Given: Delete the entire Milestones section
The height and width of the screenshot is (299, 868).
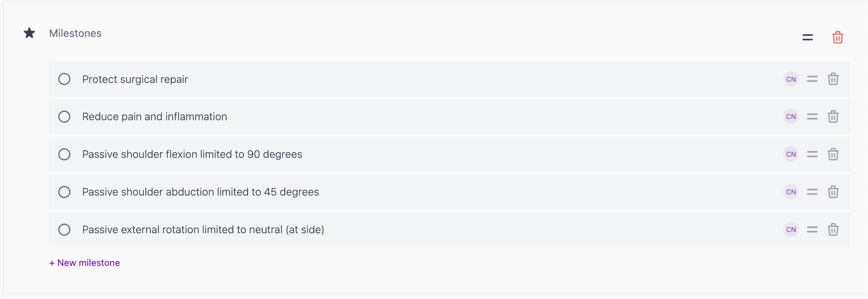Looking at the screenshot, I should tap(837, 37).
